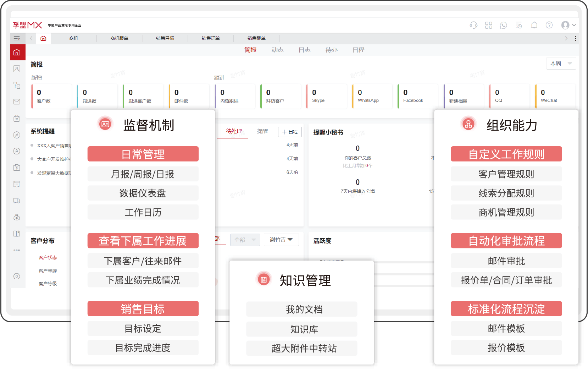Open the app grid icon in the top bar

[489, 25]
